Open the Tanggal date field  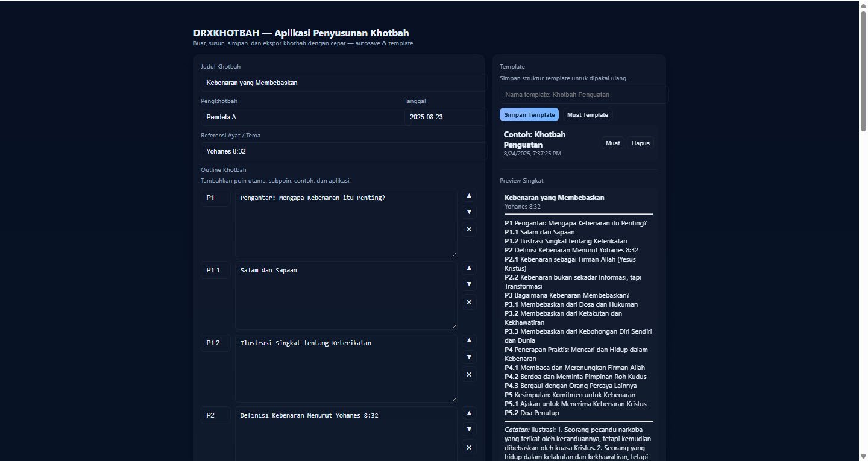point(445,117)
